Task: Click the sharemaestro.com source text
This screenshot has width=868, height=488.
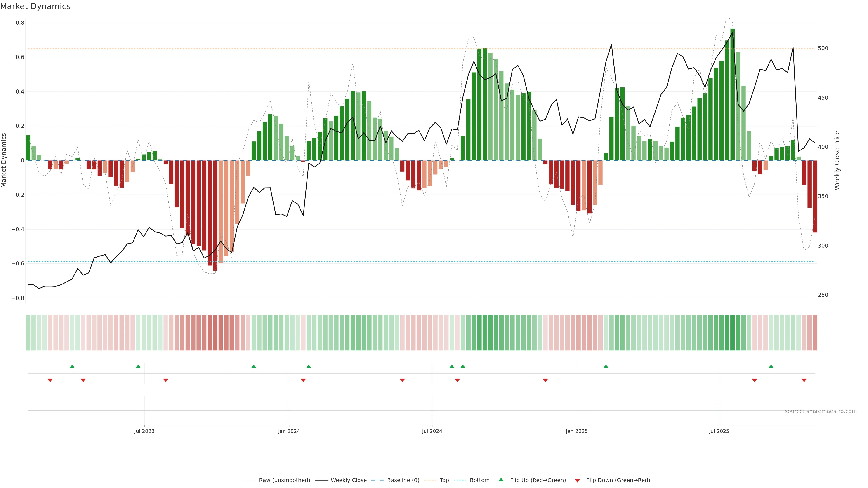Action: point(821,411)
